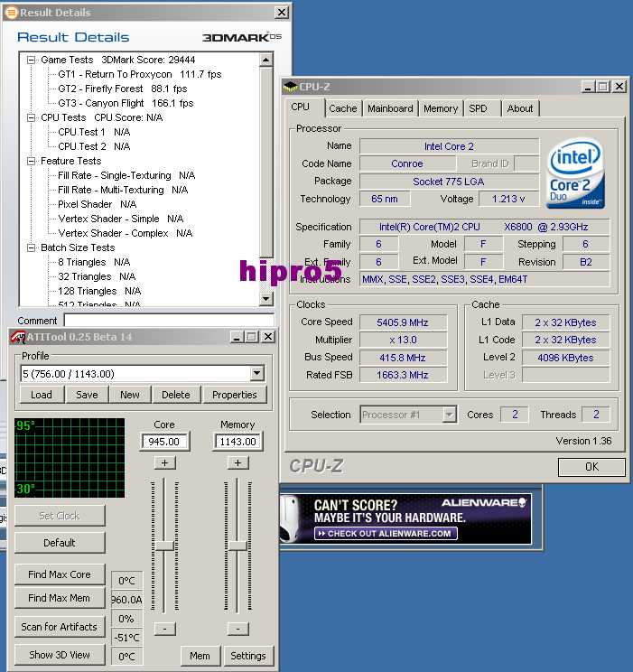Click the -51°C temperature readout
The image size is (633, 672).
coord(126,638)
